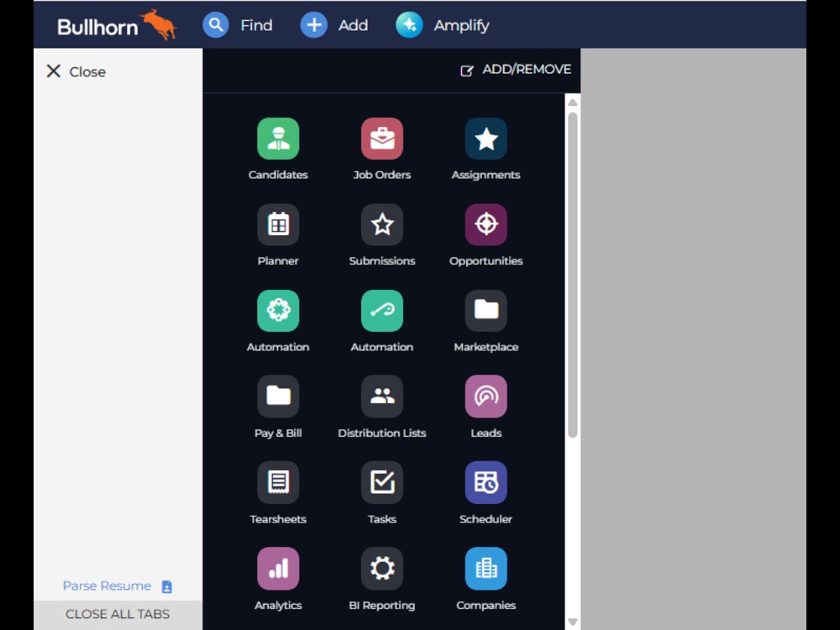Open the Marketplace folder icon
Viewport: 840px width, 630px height.
pyautogui.click(x=486, y=311)
